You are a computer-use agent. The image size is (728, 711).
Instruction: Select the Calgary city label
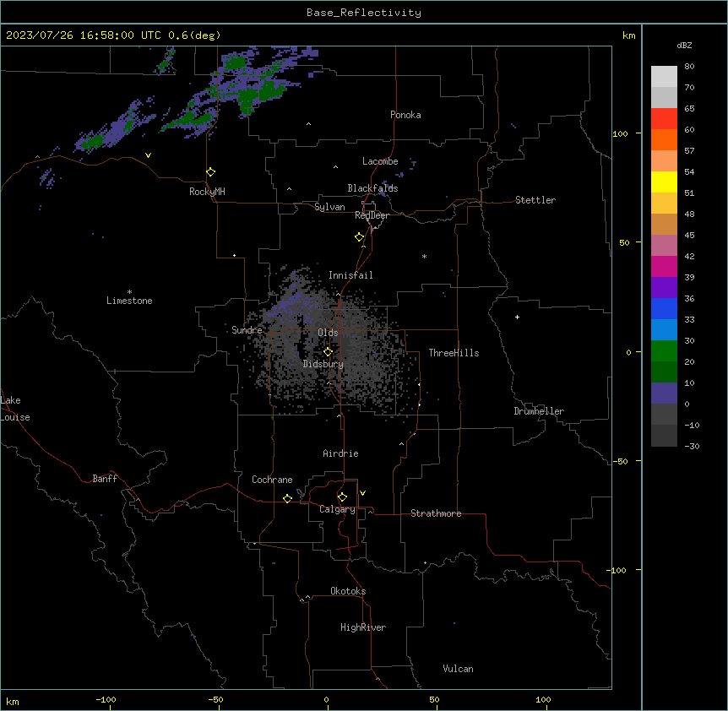pyautogui.click(x=337, y=509)
